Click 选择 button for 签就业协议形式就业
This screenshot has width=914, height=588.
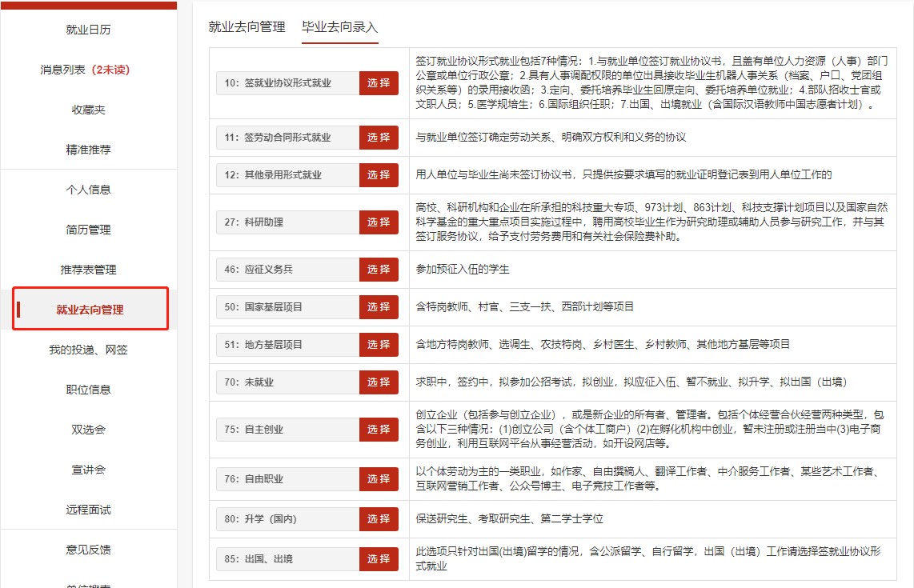coord(379,83)
